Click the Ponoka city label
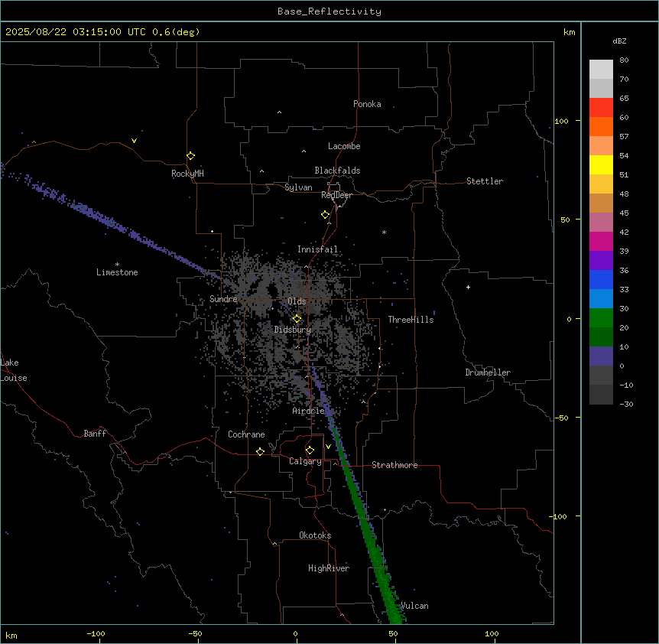659x644 pixels. pyautogui.click(x=367, y=104)
